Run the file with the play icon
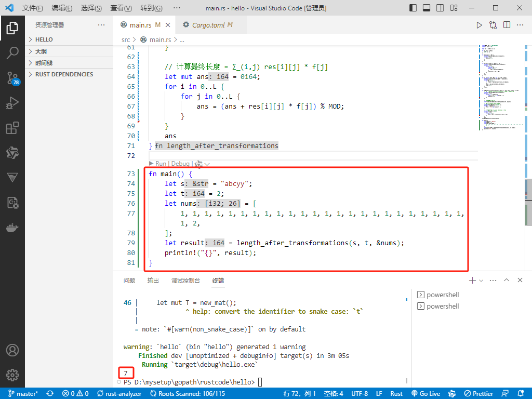The height and width of the screenshot is (399, 532). 479,25
